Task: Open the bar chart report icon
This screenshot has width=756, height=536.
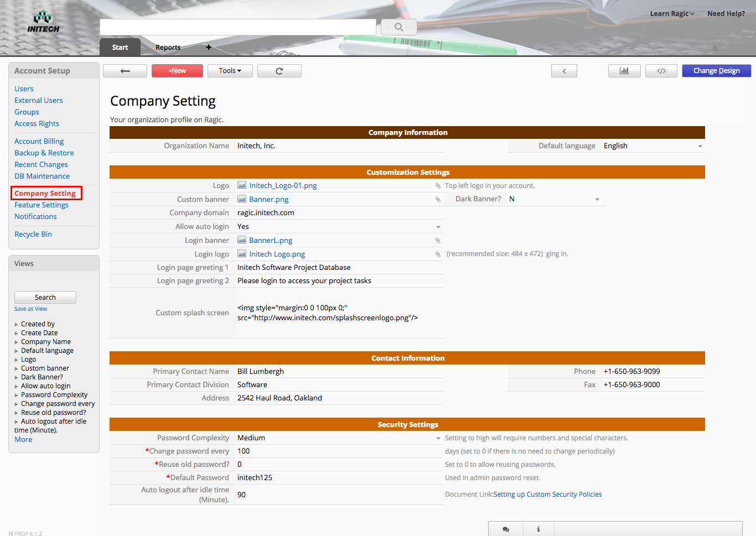Action: point(624,71)
